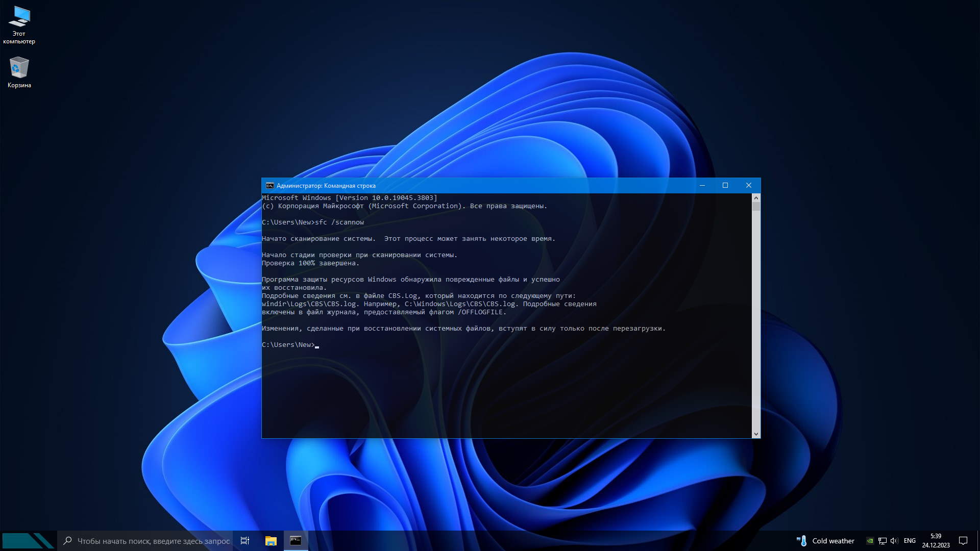The image size is (980, 551).
Task: Open the notification center icon
Action: tap(963, 541)
